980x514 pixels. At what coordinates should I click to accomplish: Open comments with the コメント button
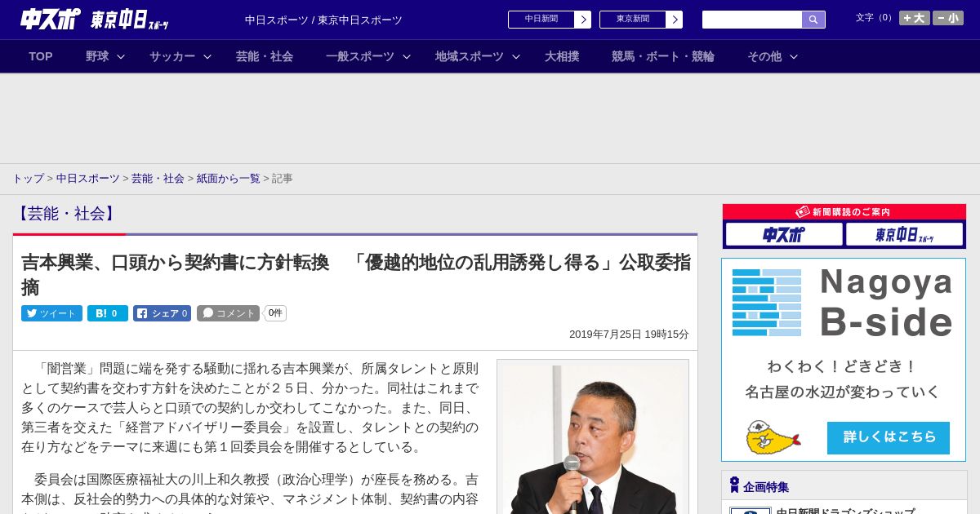point(228,313)
